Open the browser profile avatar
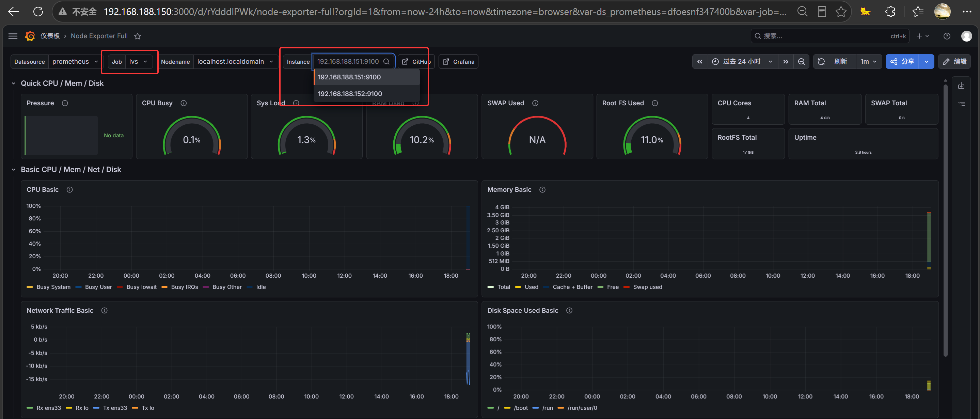The width and height of the screenshot is (980, 419). coord(942,12)
